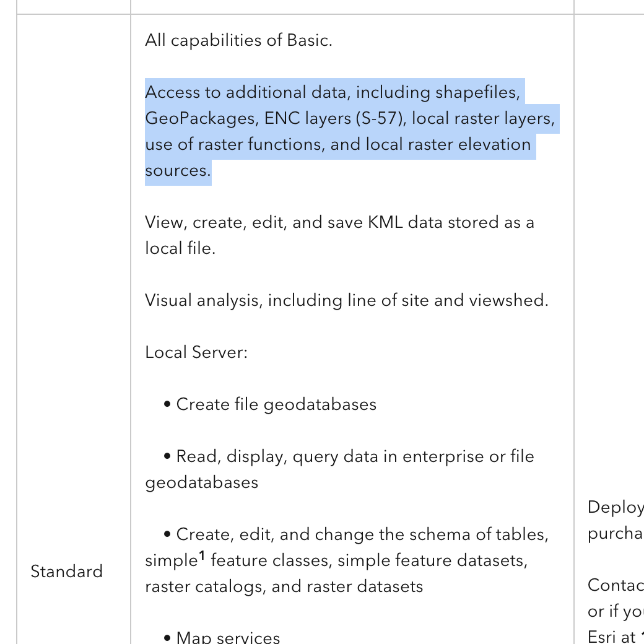Click the Contact paragraph in right column
Image resolution: width=644 pixels, height=644 pixels.
coord(616,611)
